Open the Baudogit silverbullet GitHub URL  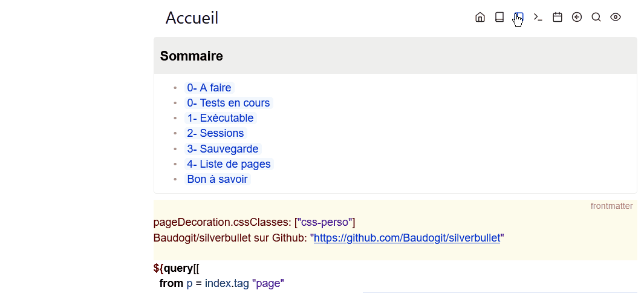pyautogui.click(x=407, y=238)
